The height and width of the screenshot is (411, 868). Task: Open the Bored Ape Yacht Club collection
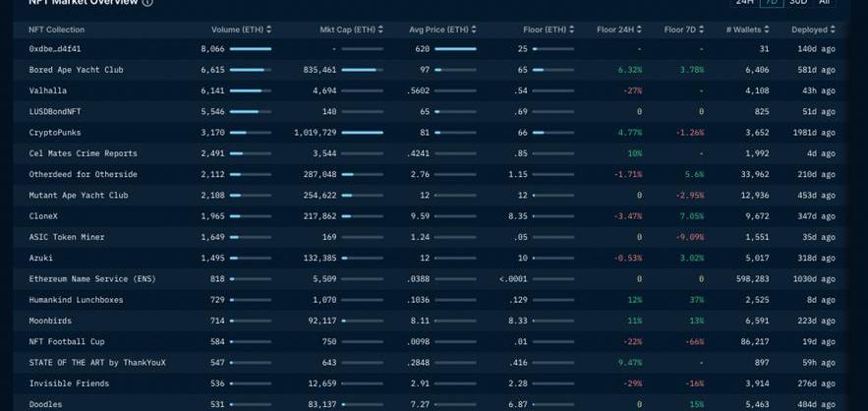76,70
